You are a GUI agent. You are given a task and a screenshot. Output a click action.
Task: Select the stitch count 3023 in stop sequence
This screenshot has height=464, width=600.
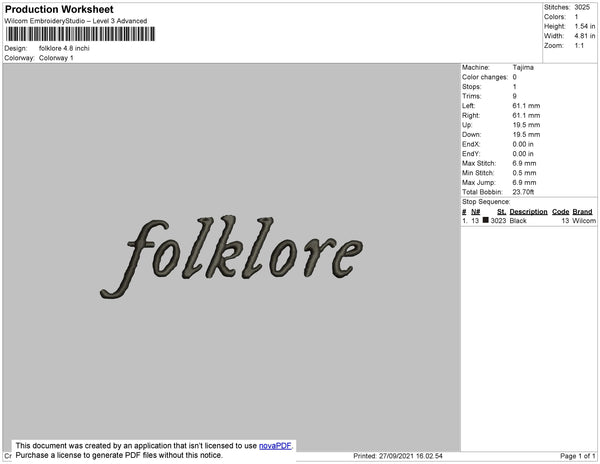(498, 221)
